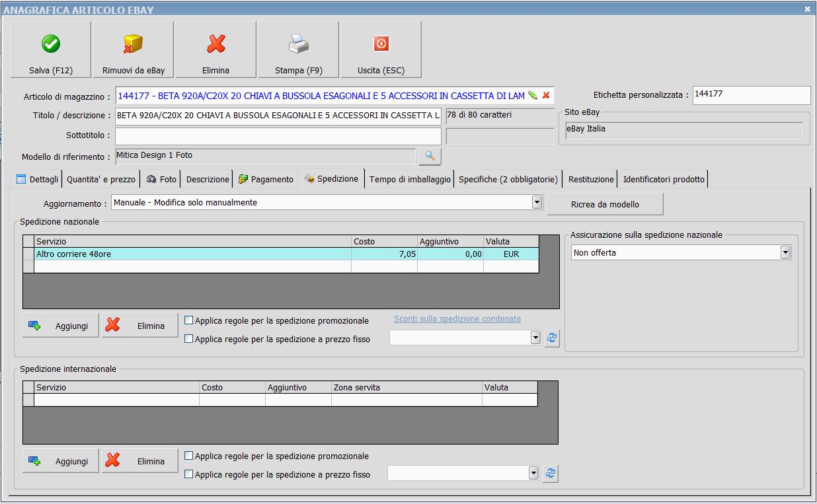Click the magnifier icon next to Modello di riferimento
Image resolution: width=817 pixels, height=504 pixels.
coord(430,157)
